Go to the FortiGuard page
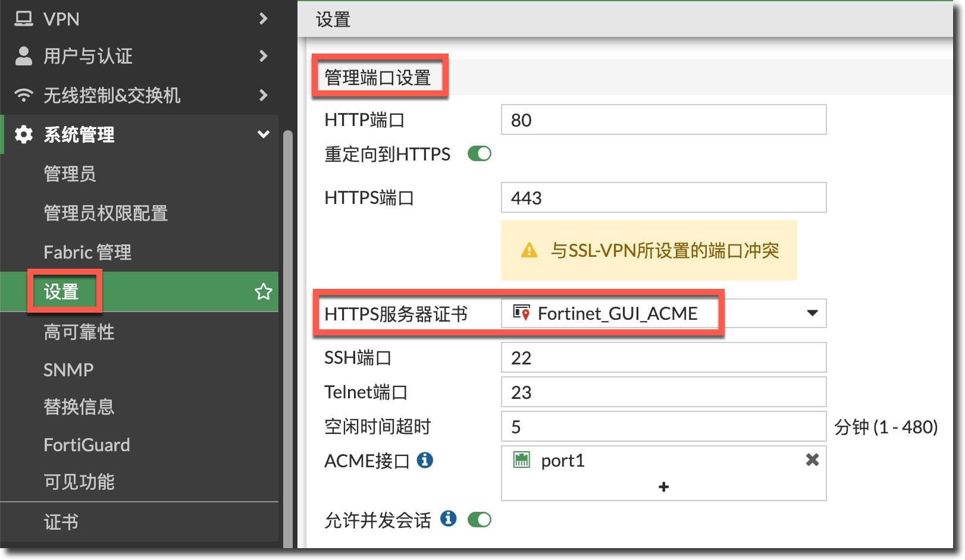The image size is (965, 560). pyautogui.click(x=86, y=445)
